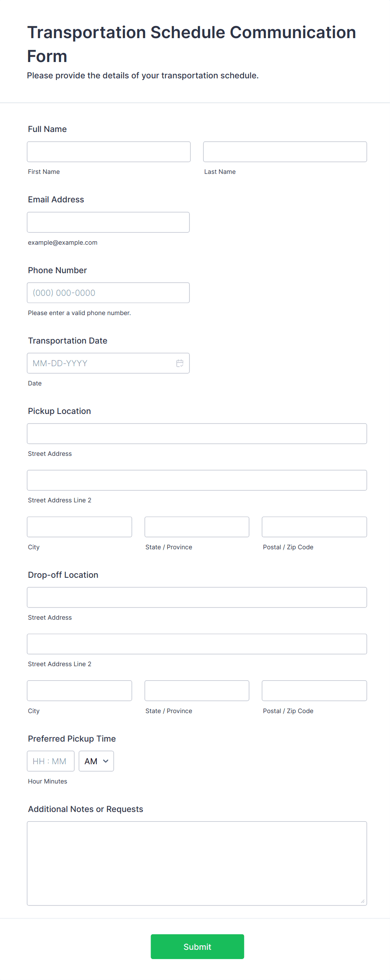Select Drop-off Street Address Line 2
The image size is (390, 980).
coord(197,644)
